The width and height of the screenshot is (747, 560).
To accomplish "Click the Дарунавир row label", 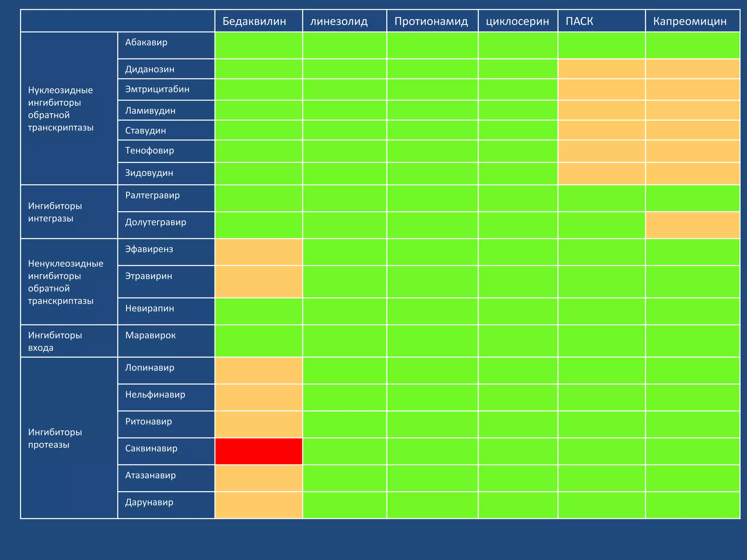I will [x=149, y=502].
